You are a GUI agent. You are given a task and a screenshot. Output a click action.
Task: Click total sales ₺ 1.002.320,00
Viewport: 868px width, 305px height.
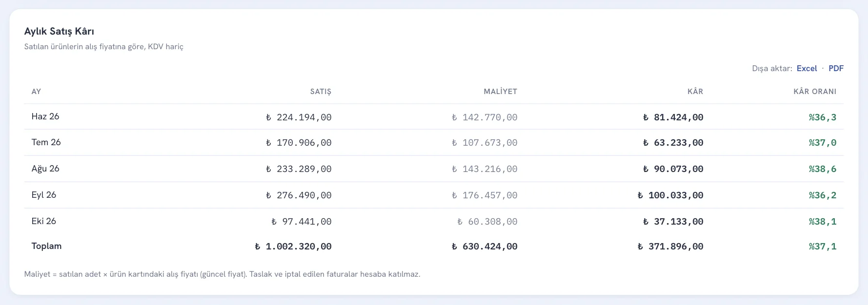pyautogui.click(x=293, y=247)
